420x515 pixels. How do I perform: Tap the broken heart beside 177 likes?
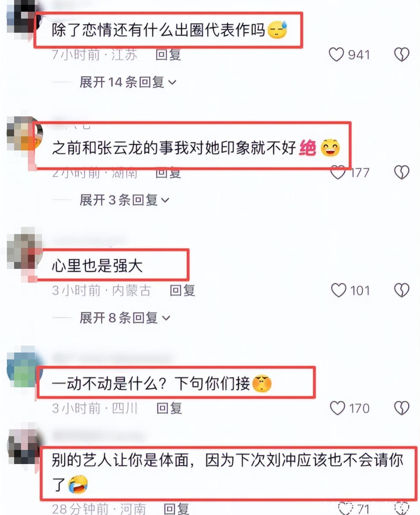click(401, 172)
